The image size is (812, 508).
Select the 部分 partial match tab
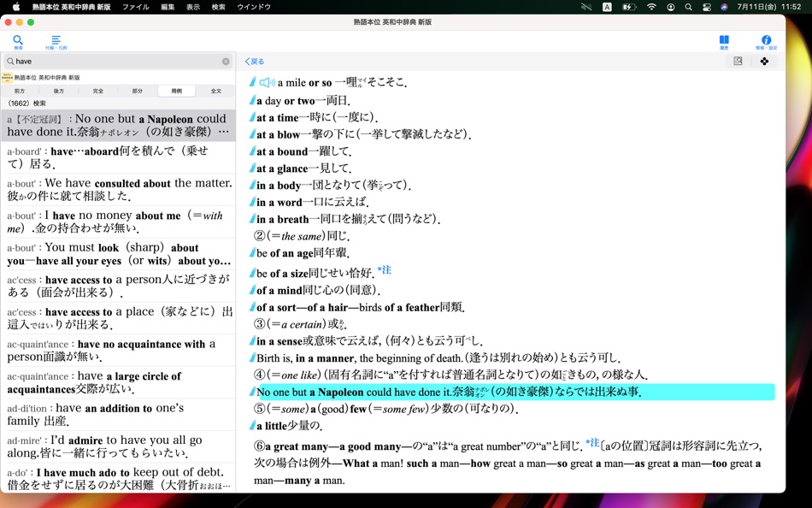click(138, 91)
